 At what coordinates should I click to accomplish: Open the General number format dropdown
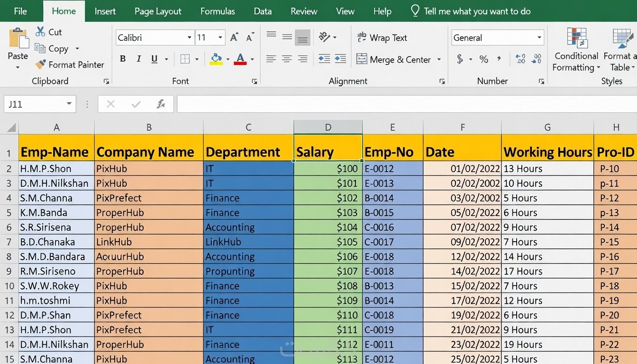pyautogui.click(x=539, y=37)
